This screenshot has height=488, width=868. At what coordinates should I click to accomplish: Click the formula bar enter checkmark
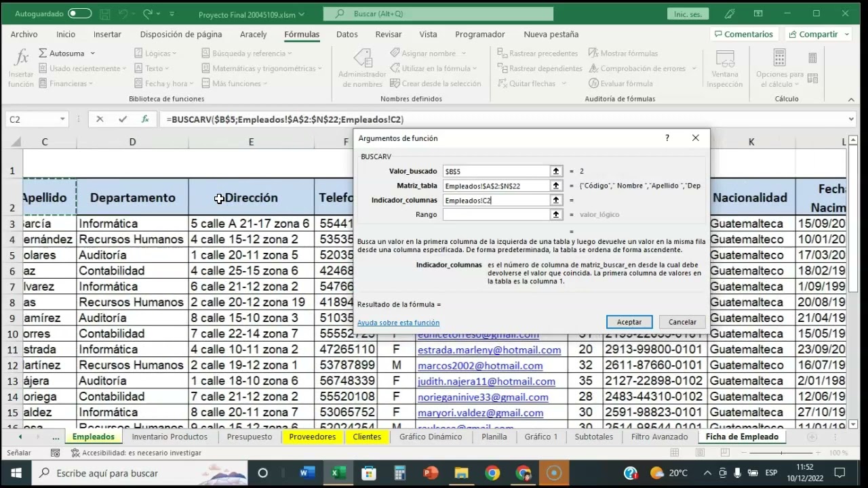(123, 119)
